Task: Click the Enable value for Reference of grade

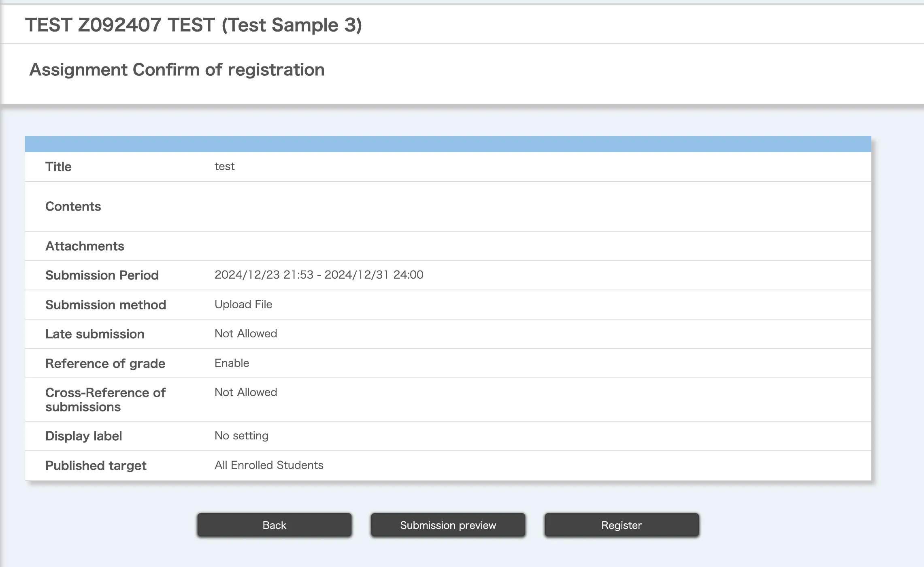Action: [232, 363]
